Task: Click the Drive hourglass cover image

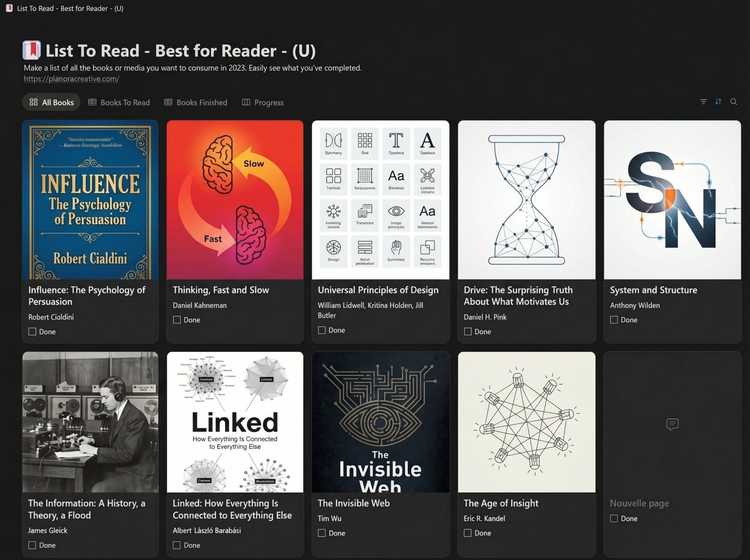Action: tap(526, 200)
